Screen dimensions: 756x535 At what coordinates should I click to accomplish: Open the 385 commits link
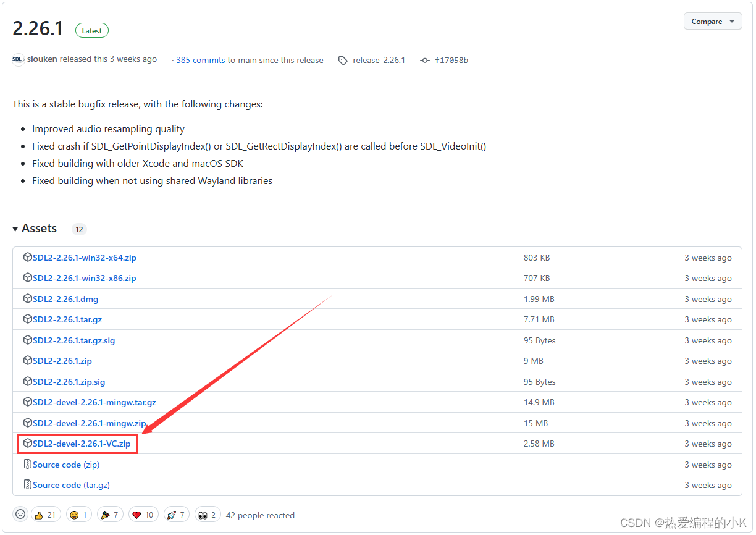click(x=200, y=60)
